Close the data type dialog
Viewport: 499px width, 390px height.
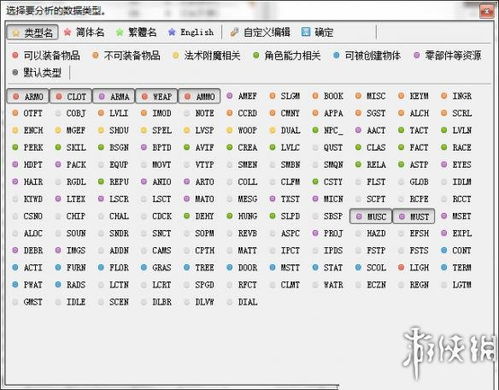coord(487,11)
